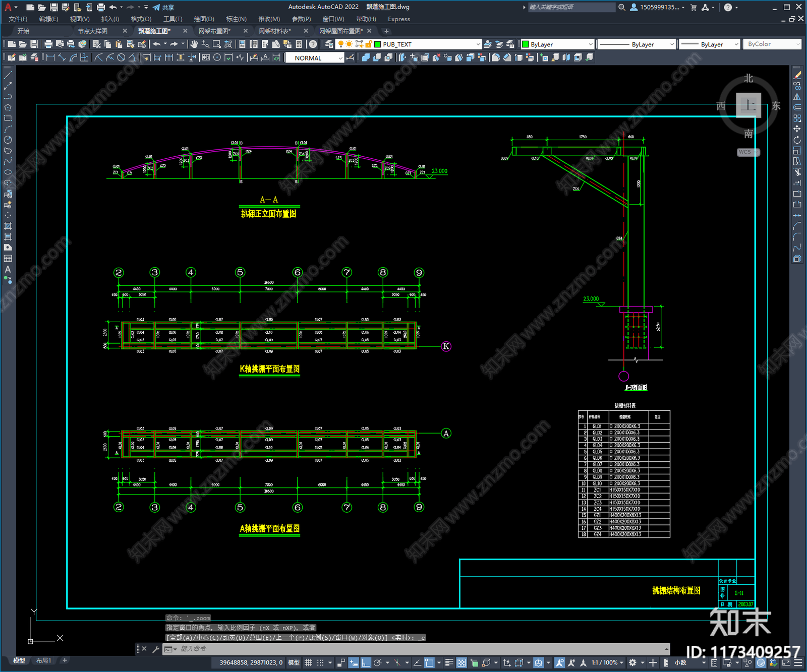Viewport: 807px width, 672px height.
Task: Click the Pan hand tool
Action: (x=194, y=44)
